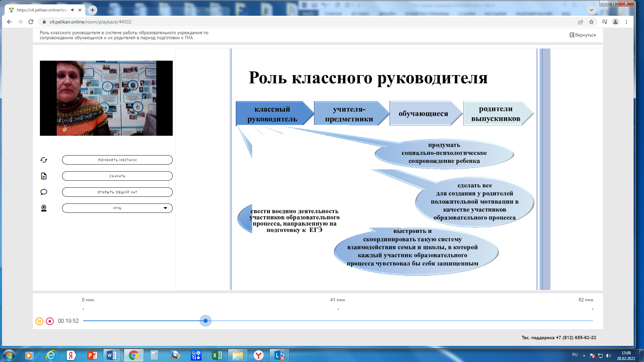Open the tab search dropdown arrow
This screenshot has height=362, width=644.
(592, 10)
